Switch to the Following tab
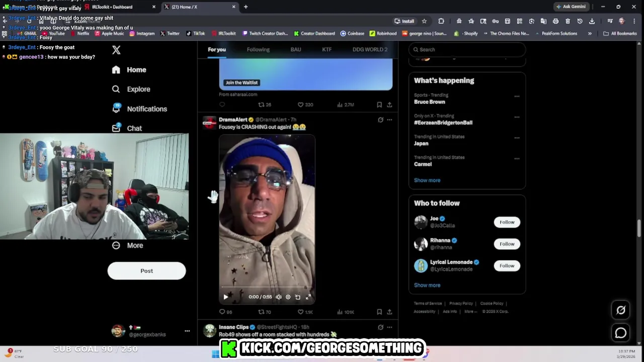The width and height of the screenshot is (644, 362). pos(258,49)
